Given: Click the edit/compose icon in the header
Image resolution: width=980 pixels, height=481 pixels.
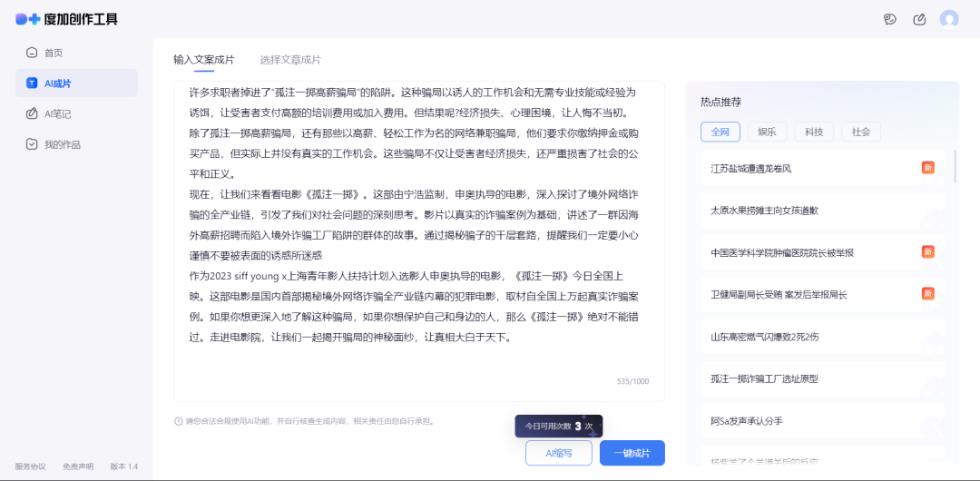Looking at the screenshot, I should tap(919, 19).
